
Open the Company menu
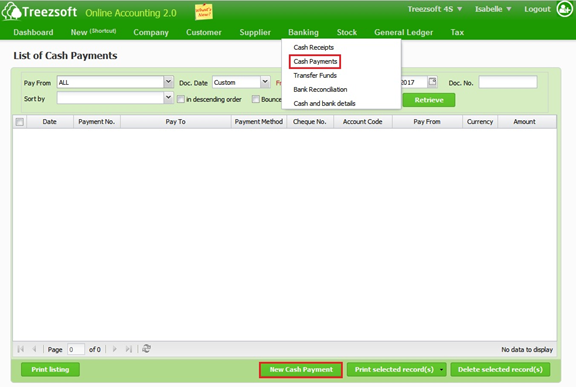(151, 32)
